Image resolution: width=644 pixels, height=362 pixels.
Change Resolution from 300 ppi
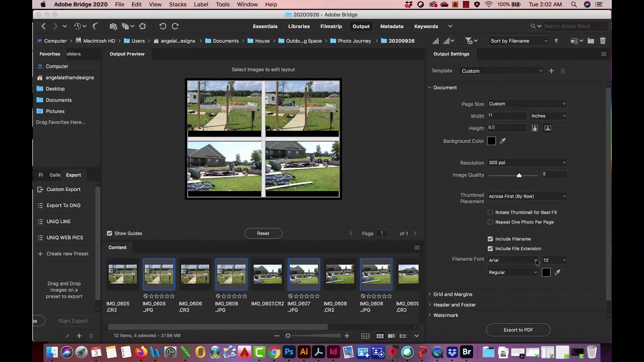coord(527,162)
